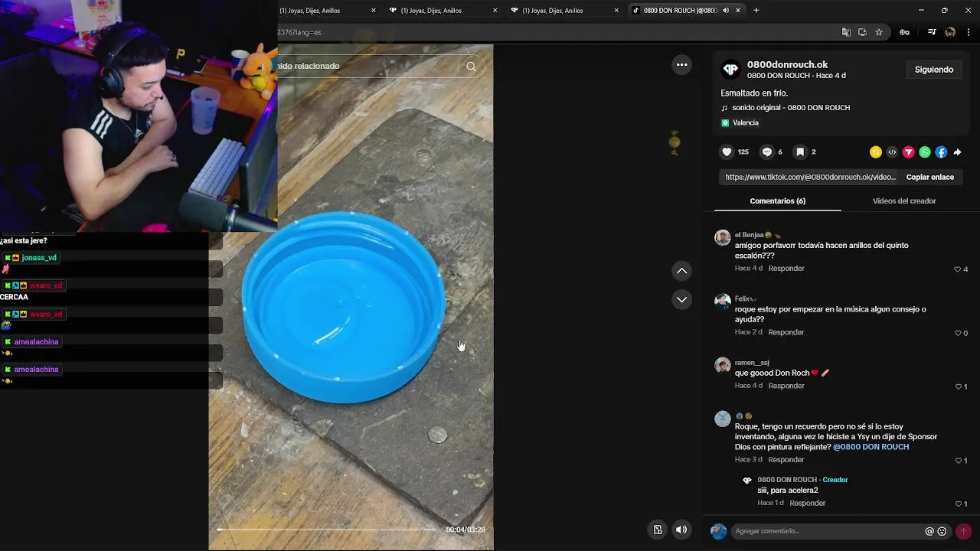
Task: Install app icon in the address bar
Action: tap(862, 32)
